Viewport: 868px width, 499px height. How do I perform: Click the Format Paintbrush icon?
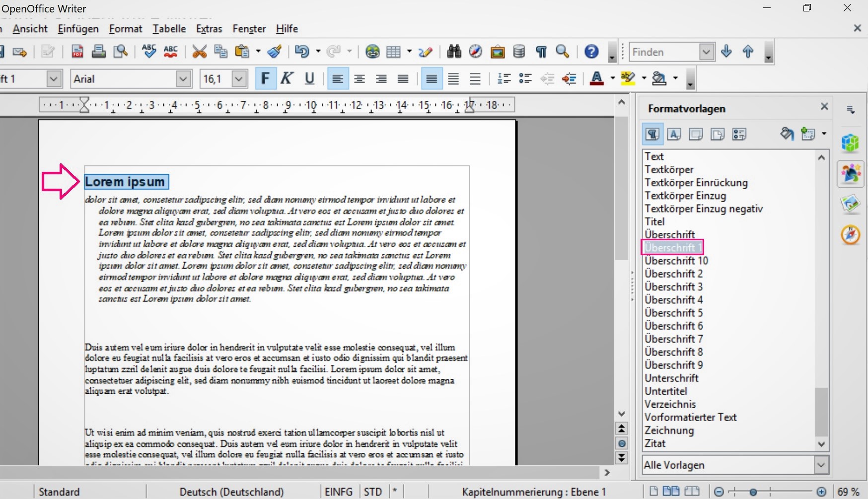coord(275,52)
